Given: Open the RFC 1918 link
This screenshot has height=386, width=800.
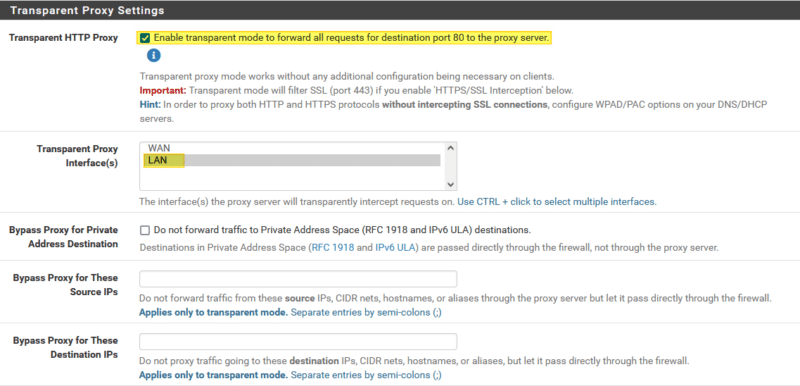Looking at the screenshot, I should click(x=333, y=248).
